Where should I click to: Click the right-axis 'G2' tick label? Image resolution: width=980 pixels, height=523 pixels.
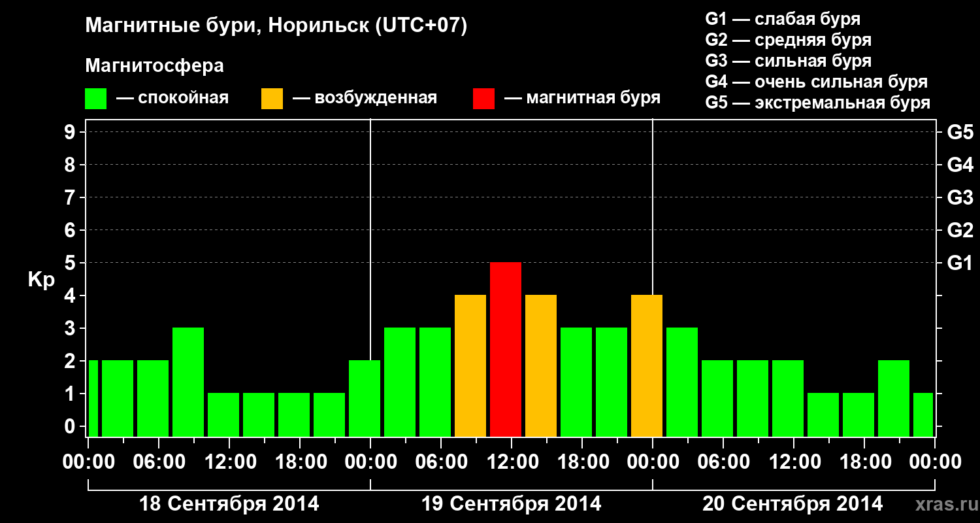960,230
